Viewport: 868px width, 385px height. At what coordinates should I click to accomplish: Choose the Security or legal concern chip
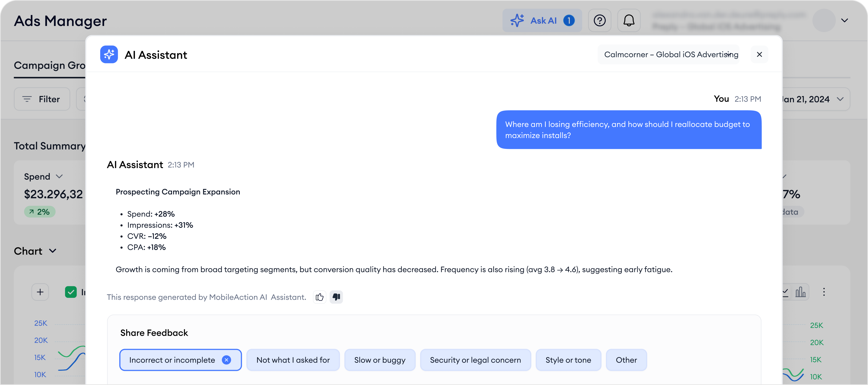(475, 360)
